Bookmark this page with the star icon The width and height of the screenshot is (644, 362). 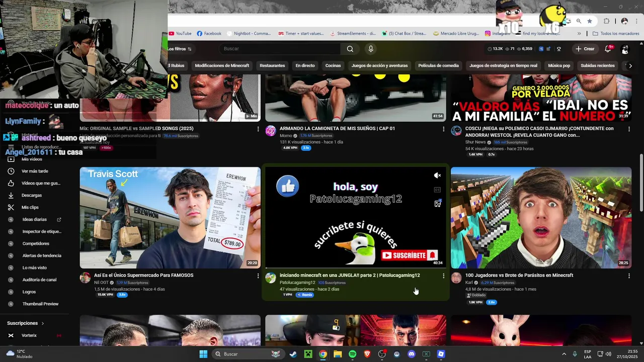(x=590, y=21)
